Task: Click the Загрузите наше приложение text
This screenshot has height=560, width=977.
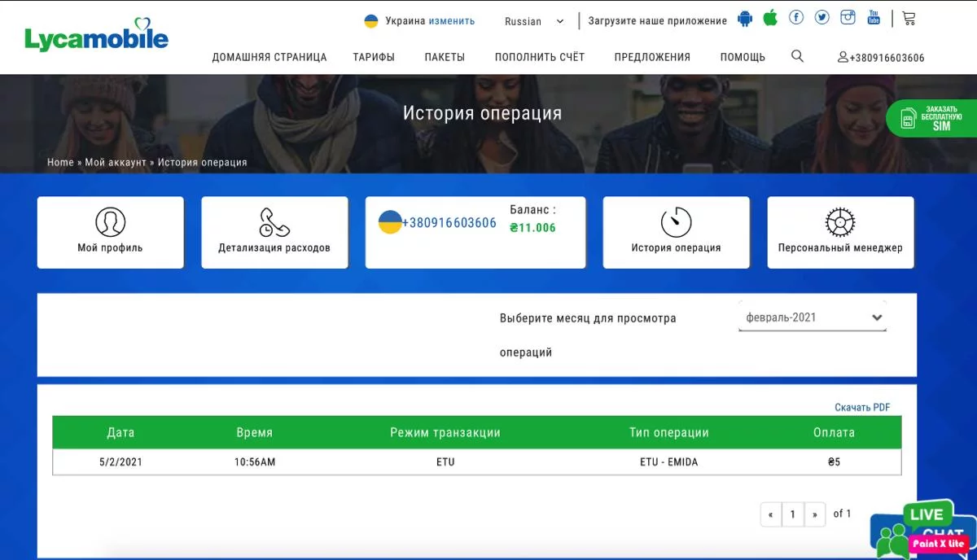Action: tap(658, 21)
